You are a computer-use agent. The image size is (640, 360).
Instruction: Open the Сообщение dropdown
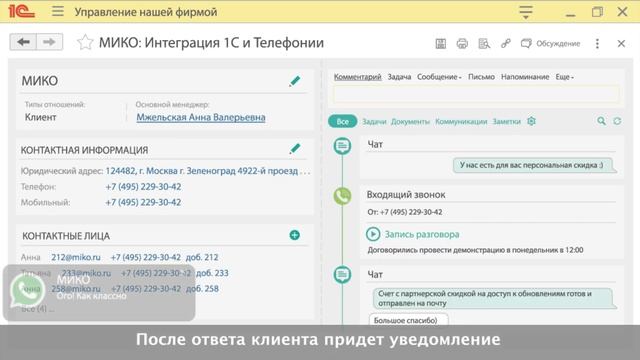pyautogui.click(x=439, y=77)
